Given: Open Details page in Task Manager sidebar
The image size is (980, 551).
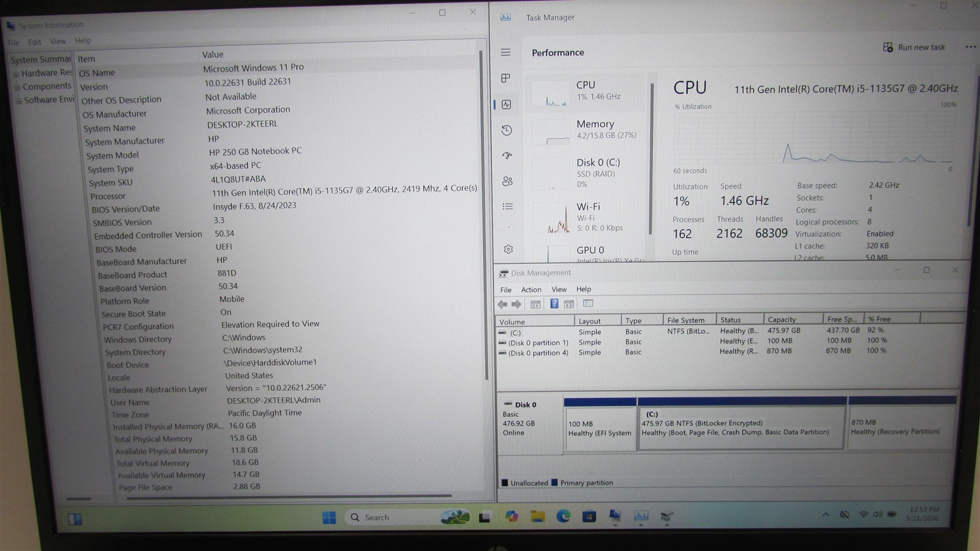Looking at the screenshot, I should [508, 207].
